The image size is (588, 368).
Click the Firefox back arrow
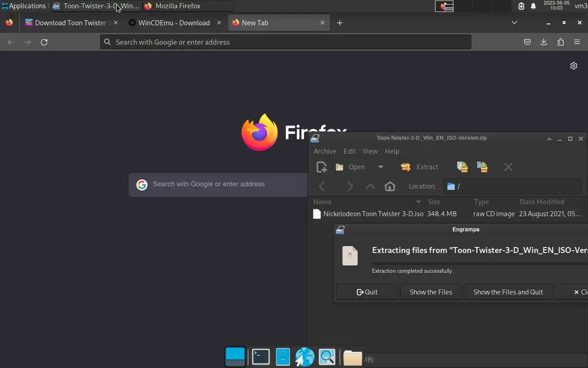pos(11,42)
